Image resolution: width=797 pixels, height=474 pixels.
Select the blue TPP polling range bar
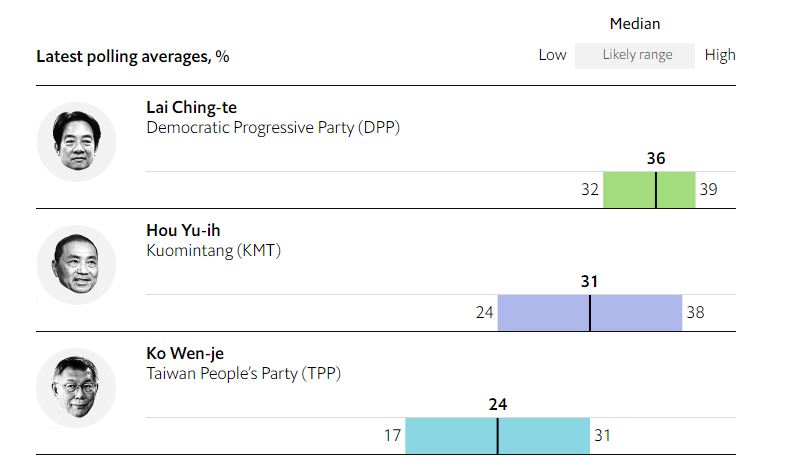[498, 435]
